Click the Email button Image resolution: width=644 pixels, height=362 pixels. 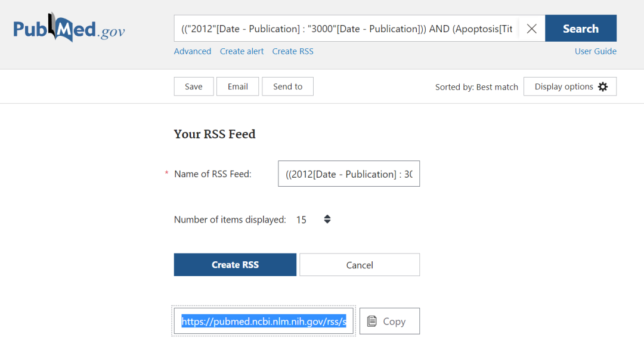(x=237, y=86)
